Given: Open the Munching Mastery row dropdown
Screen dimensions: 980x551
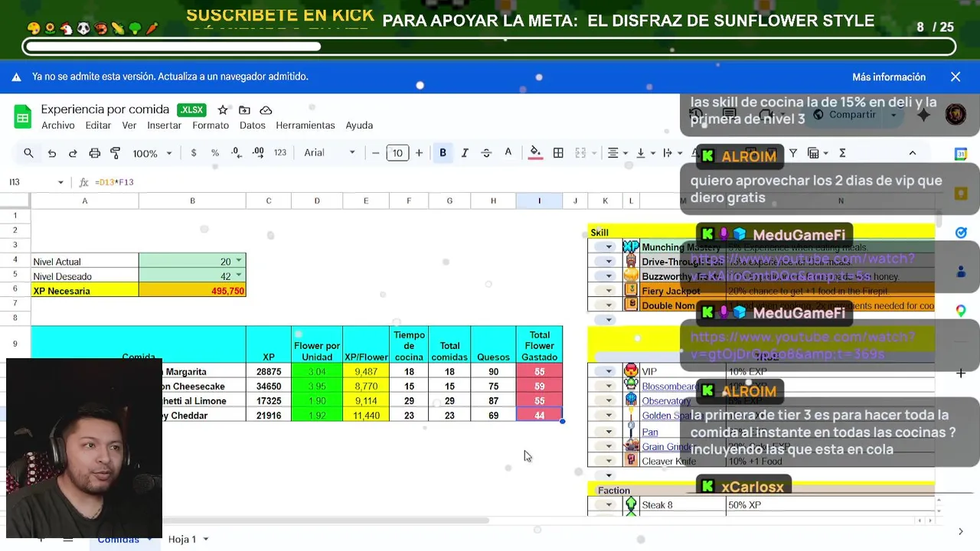Looking at the screenshot, I should click(609, 247).
